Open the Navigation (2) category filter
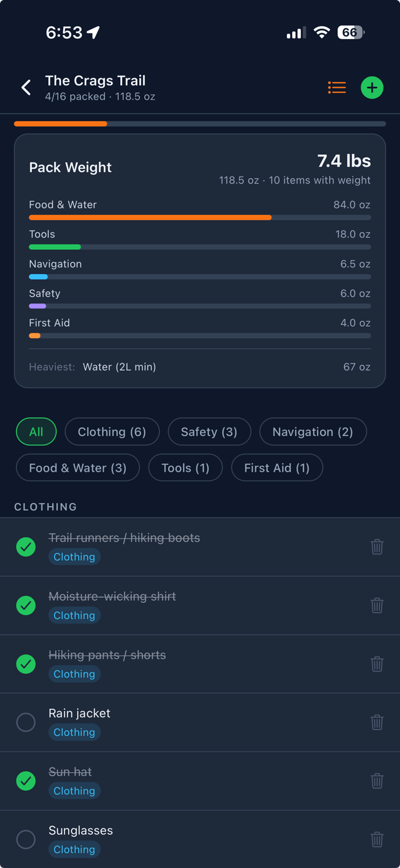 tap(312, 431)
